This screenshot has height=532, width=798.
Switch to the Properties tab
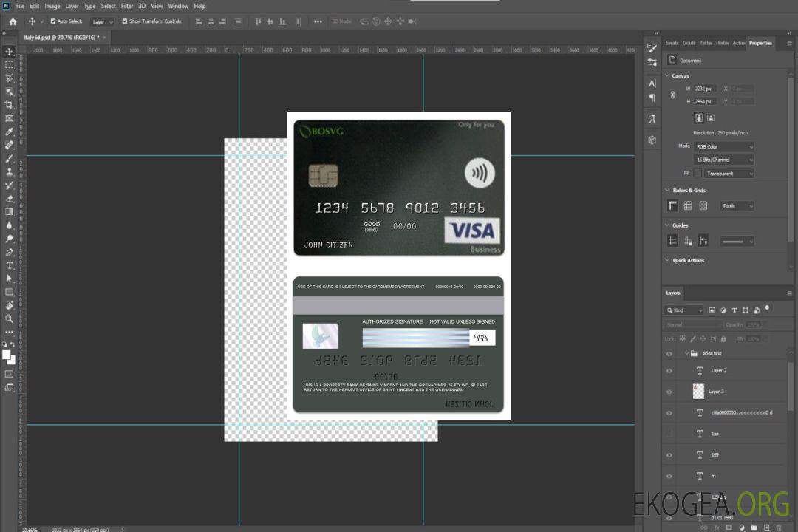click(760, 43)
